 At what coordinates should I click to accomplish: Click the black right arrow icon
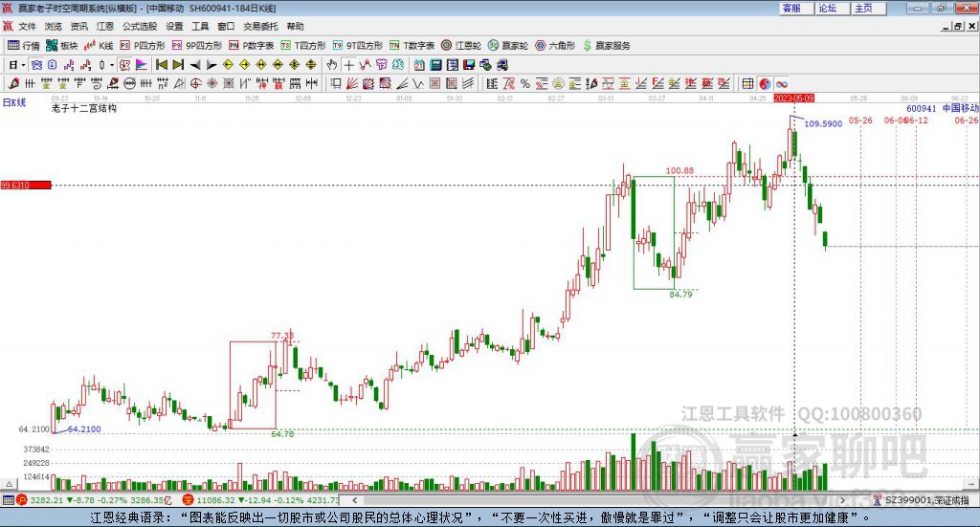pos(212,65)
